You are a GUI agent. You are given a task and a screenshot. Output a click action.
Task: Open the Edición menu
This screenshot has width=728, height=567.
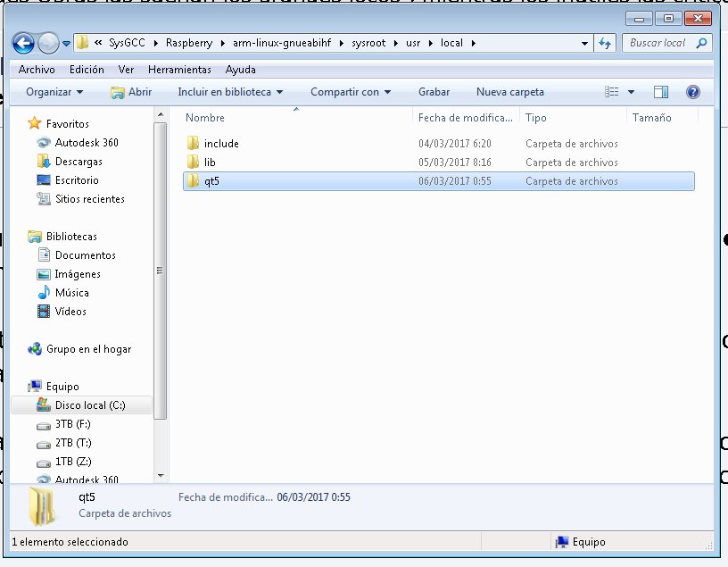(87, 70)
